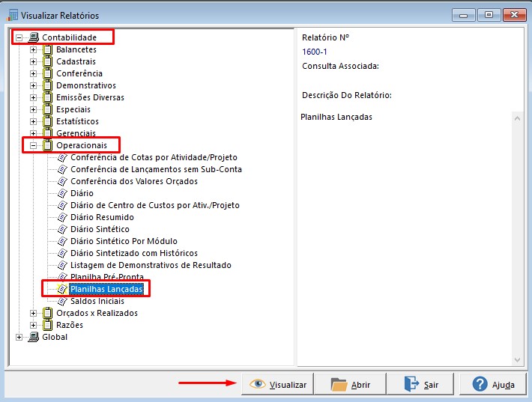The height and width of the screenshot is (402, 532).
Task: Click the report icon beside Diário Sintético Por Módulo
Action: click(x=62, y=241)
